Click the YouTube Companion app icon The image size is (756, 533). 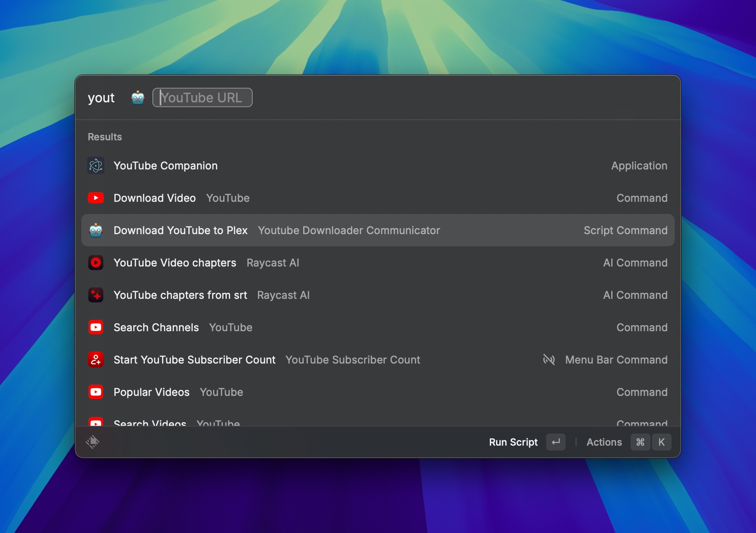[x=96, y=165]
